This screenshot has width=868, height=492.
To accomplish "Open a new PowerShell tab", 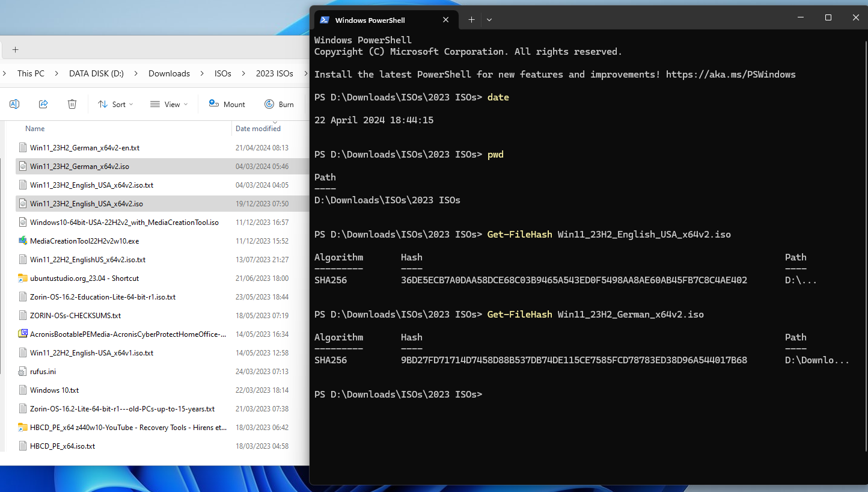I will 471,20.
